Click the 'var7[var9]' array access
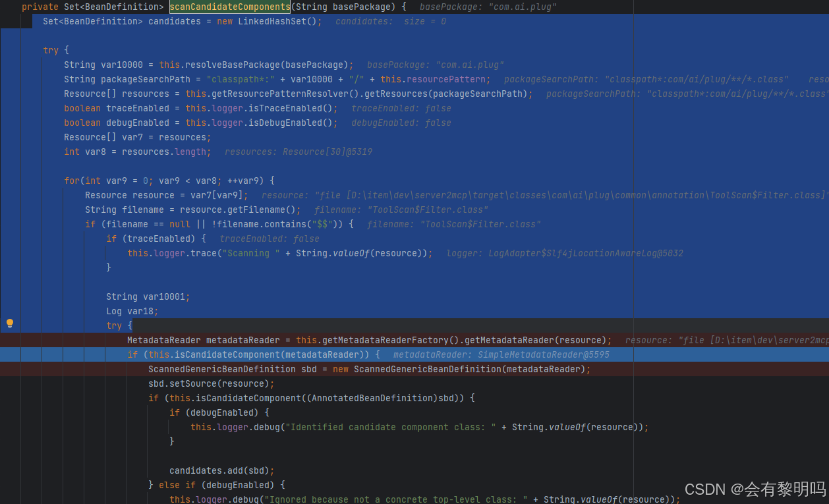This screenshot has height=504, width=829. (x=217, y=195)
